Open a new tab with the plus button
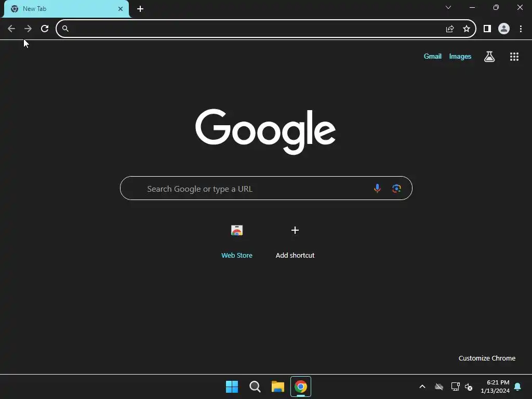 tap(140, 9)
